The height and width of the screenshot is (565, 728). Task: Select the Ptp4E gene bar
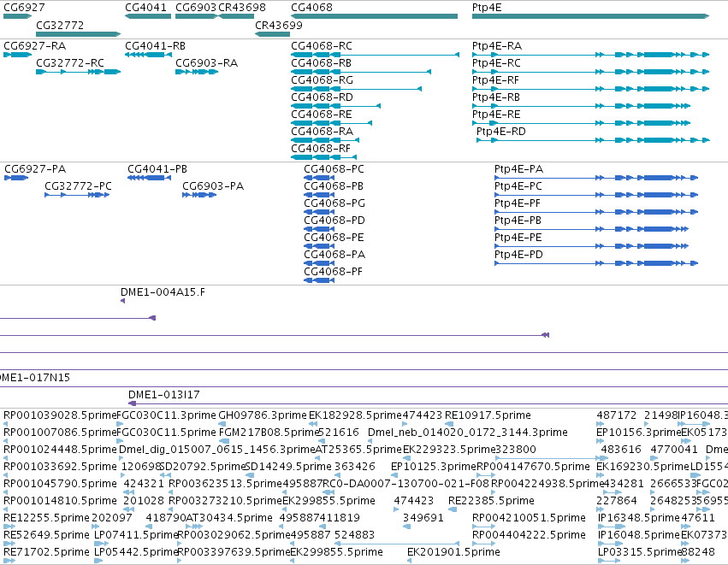pyautogui.click(x=590, y=16)
